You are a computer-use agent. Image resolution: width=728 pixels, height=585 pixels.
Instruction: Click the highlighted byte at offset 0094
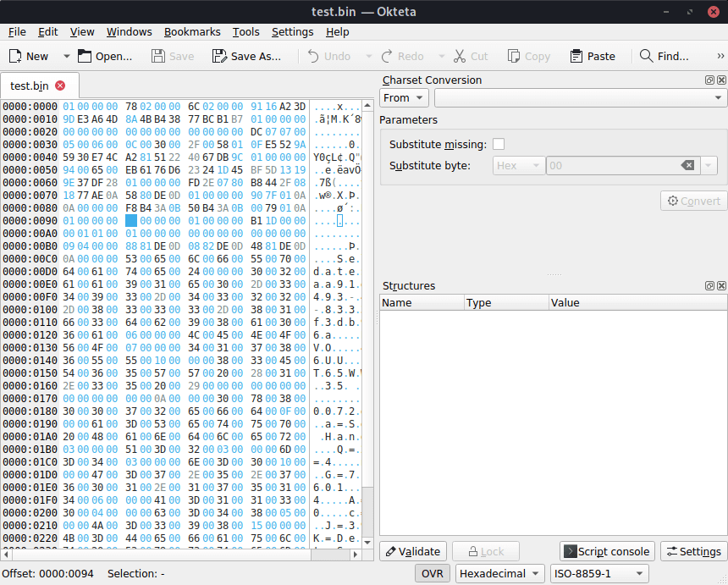131,220
